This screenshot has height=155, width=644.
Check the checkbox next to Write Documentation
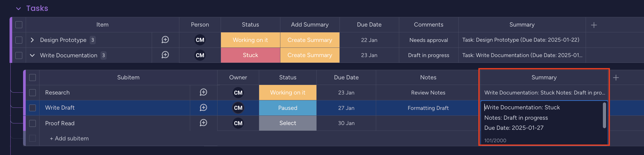(x=19, y=55)
